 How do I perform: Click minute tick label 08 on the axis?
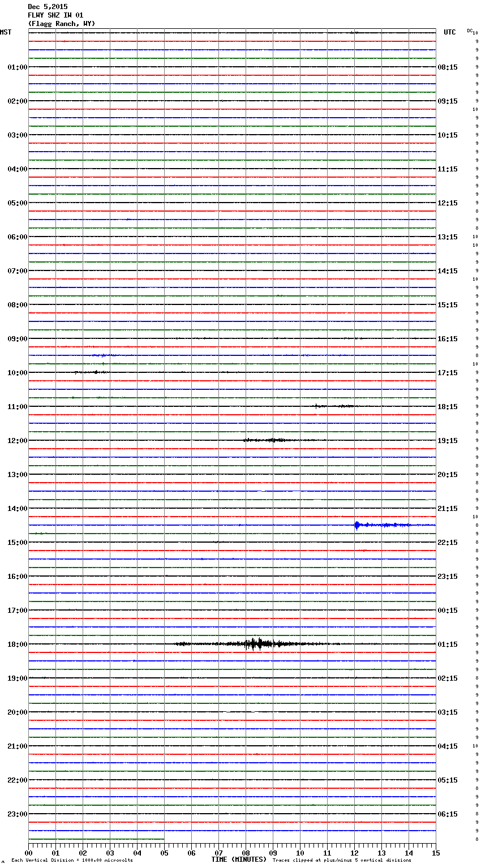tap(246, 853)
